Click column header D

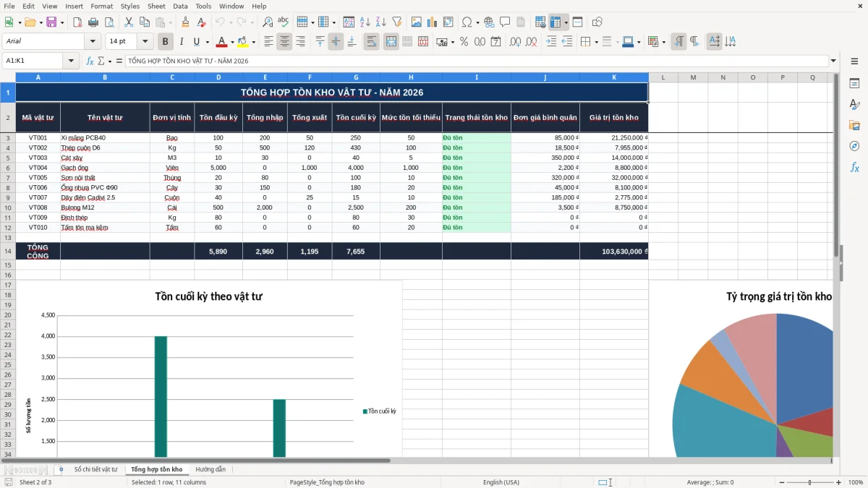(x=218, y=77)
